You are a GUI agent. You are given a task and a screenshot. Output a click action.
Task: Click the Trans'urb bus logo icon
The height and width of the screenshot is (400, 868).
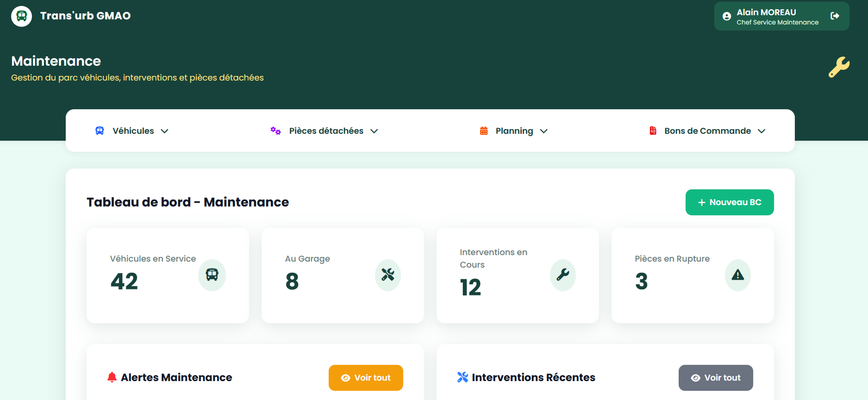click(22, 16)
